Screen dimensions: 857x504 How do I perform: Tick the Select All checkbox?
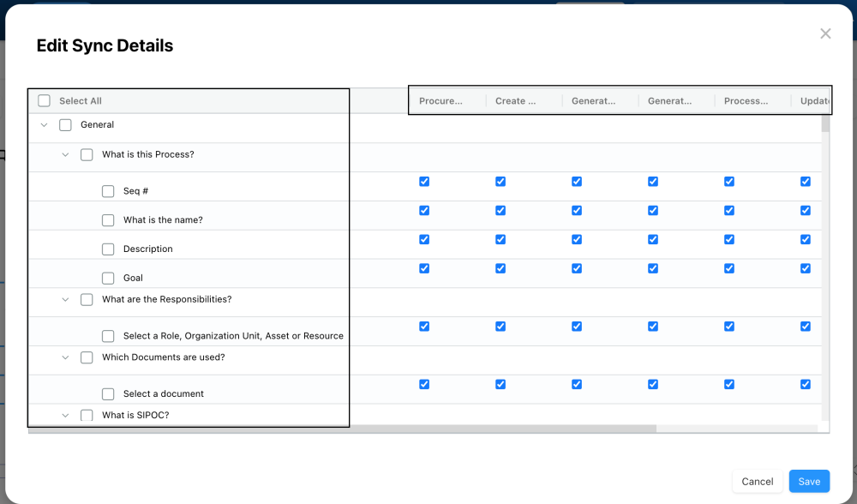point(45,101)
